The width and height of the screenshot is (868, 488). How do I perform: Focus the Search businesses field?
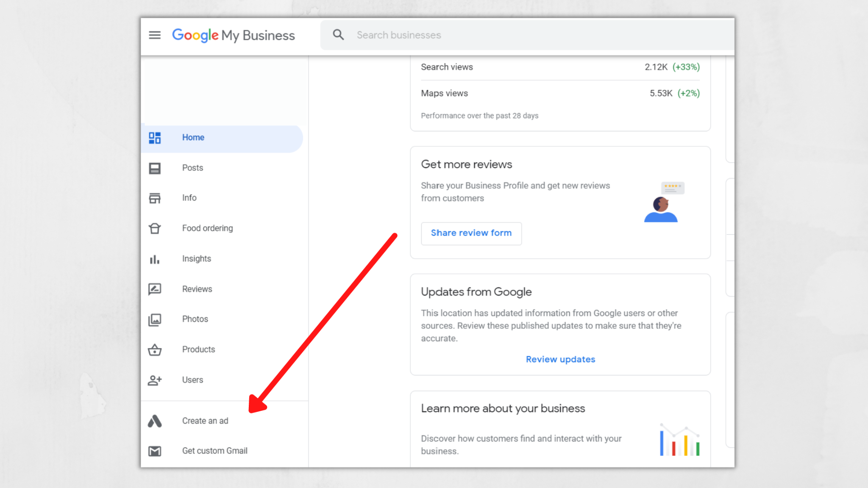coord(527,35)
